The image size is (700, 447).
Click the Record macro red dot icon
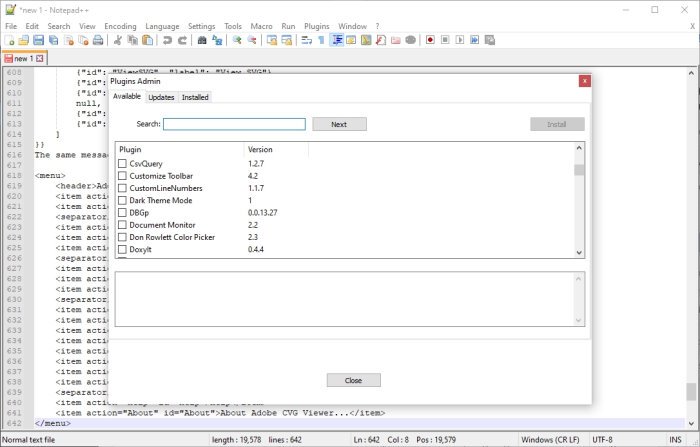click(430, 40)
